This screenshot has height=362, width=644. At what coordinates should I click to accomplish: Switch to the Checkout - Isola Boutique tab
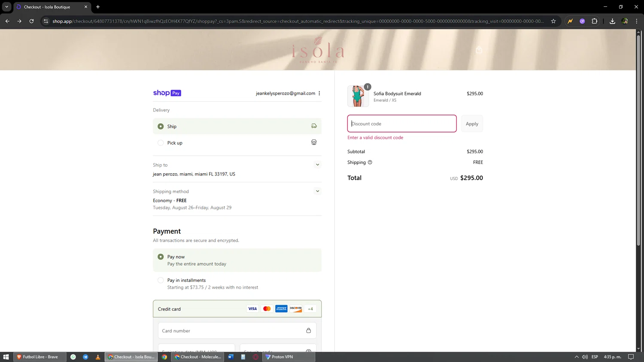click(52, 7)
